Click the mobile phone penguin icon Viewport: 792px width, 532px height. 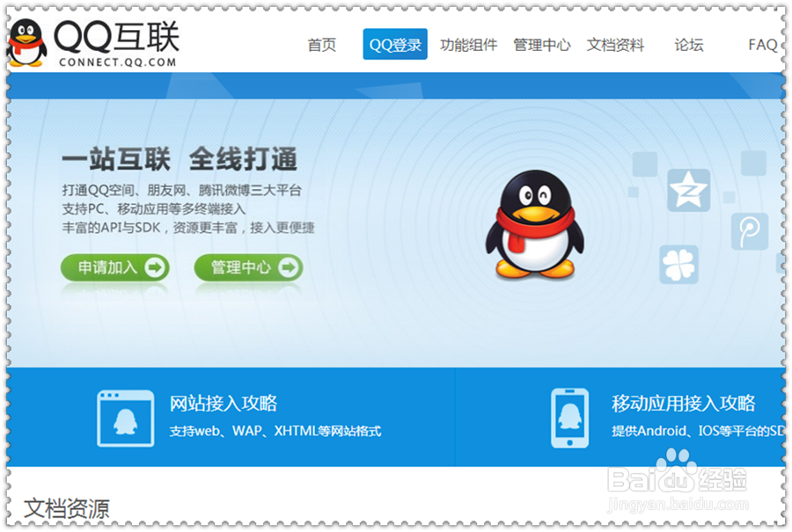(569, 419)
